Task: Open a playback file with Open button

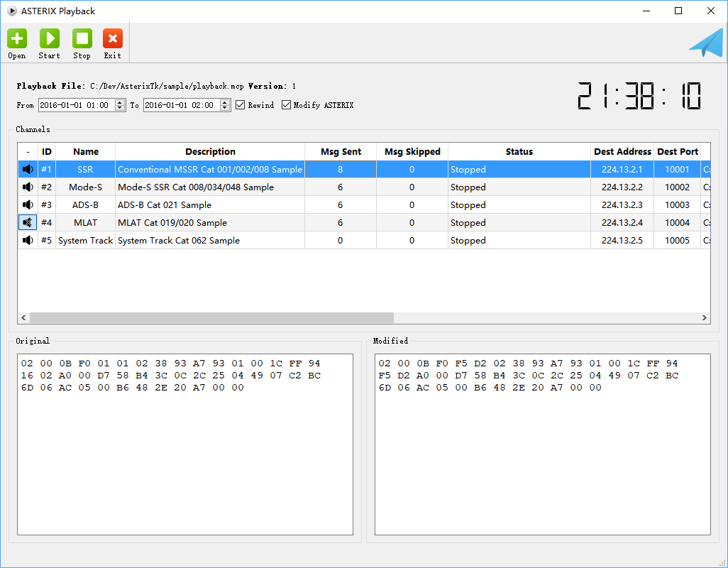Action: point(17,43)
